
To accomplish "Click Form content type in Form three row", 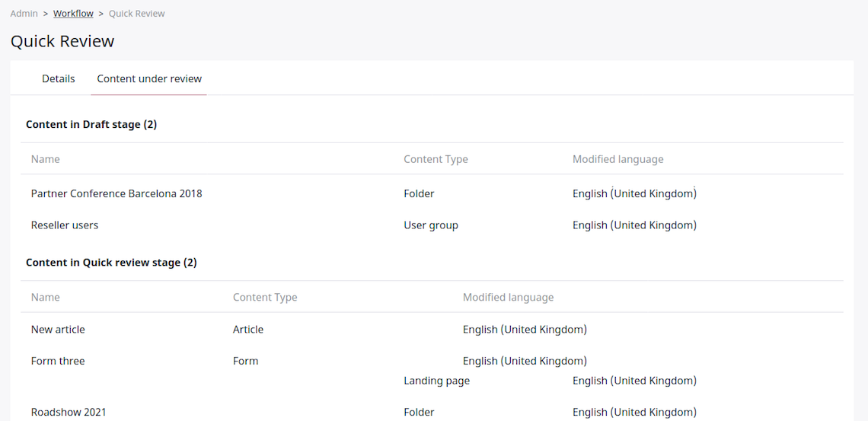I will pyautogui.click(x=246, y=361).
